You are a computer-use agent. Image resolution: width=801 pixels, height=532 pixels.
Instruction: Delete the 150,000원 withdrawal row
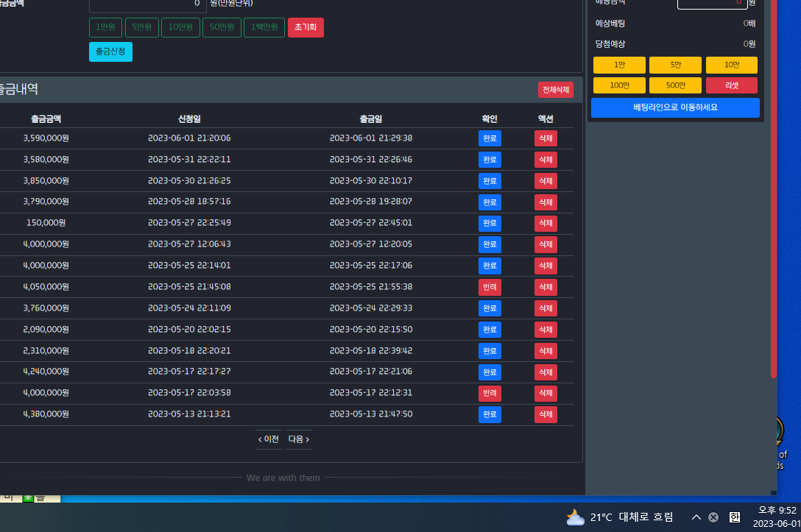(x=546, y=223)
